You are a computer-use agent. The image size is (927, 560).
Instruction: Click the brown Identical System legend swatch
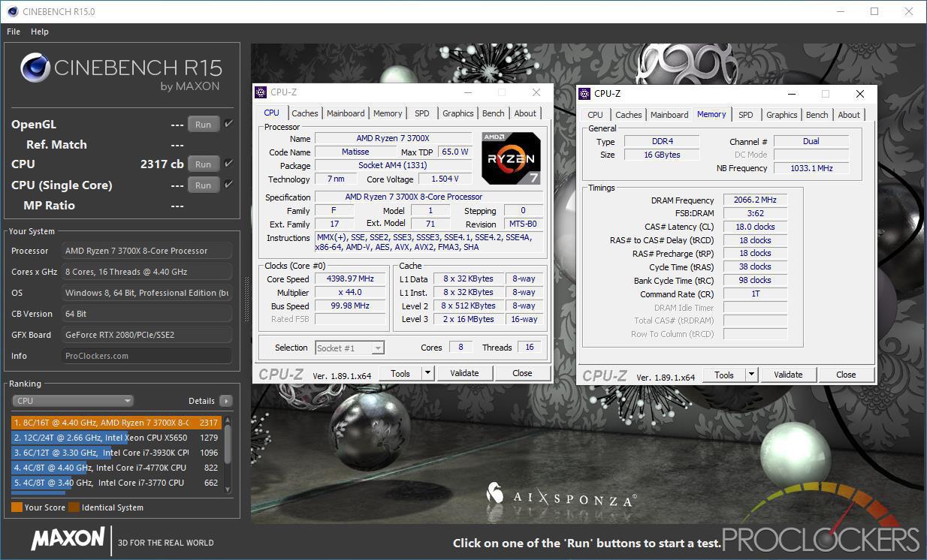74,507
